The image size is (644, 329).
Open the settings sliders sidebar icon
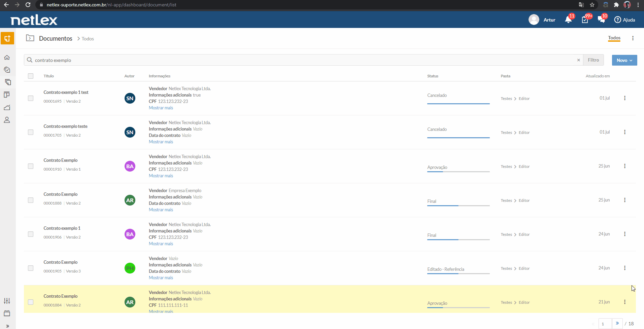[x=7, y=301]
